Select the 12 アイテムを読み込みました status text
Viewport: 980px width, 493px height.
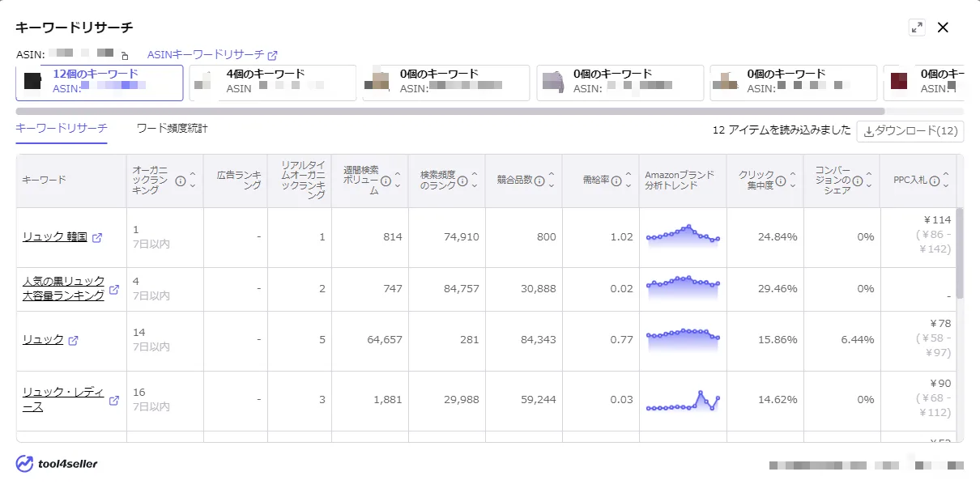(782, 130)
